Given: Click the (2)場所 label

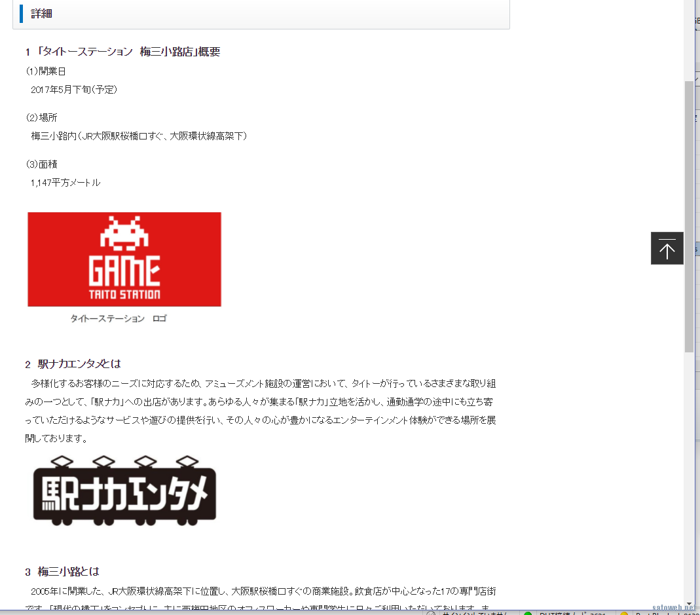Looking at the screenshot, I should pos(41,117).
